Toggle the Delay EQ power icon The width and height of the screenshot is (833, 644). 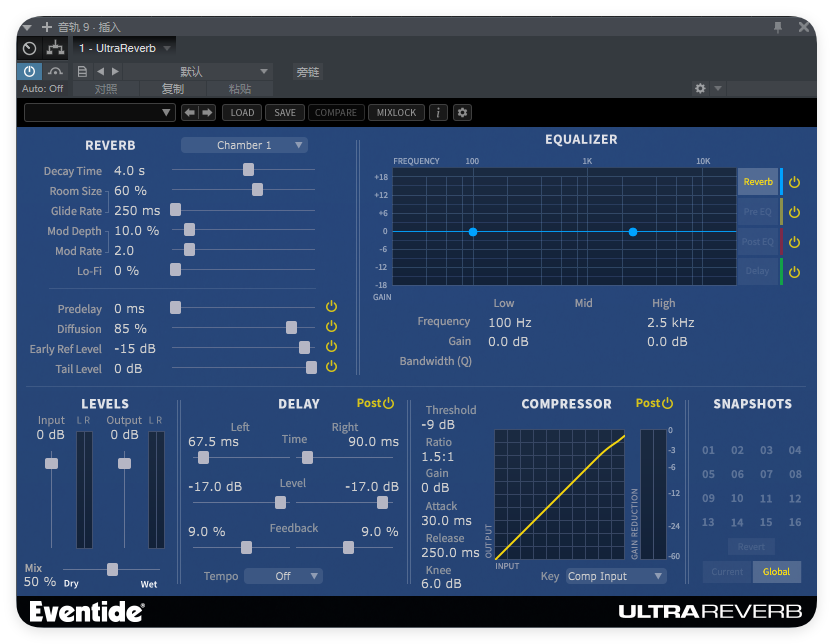pyautogui.click(x=794, y=273)
